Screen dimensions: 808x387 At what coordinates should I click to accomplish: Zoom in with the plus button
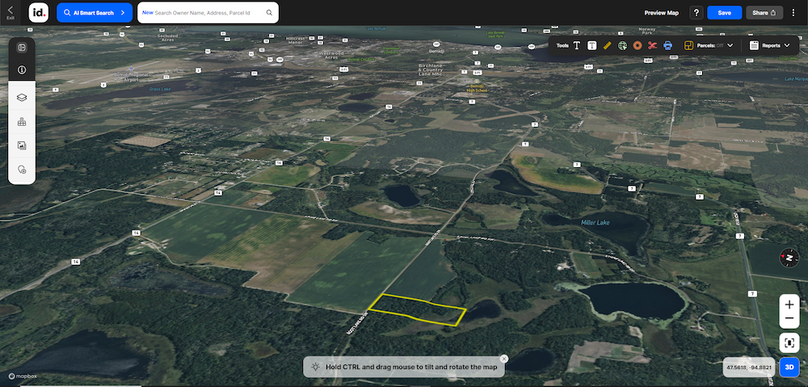[x=789, y=305]
